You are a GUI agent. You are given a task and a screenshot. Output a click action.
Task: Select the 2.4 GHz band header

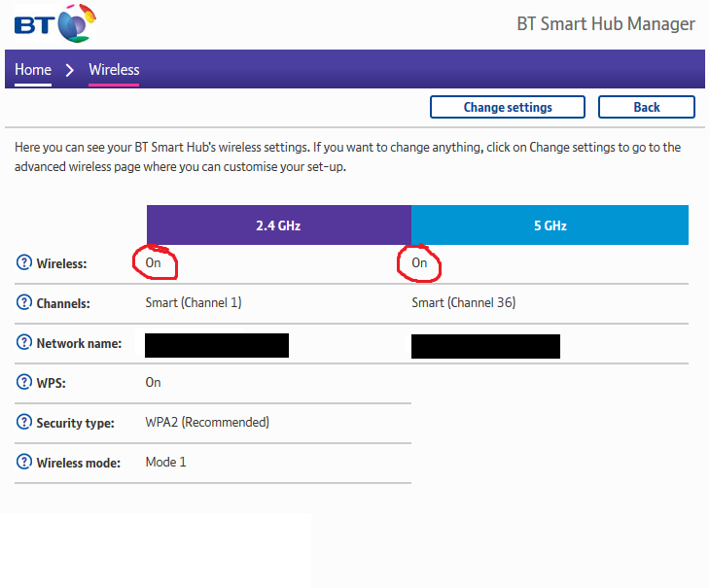(x=278, y=225)
